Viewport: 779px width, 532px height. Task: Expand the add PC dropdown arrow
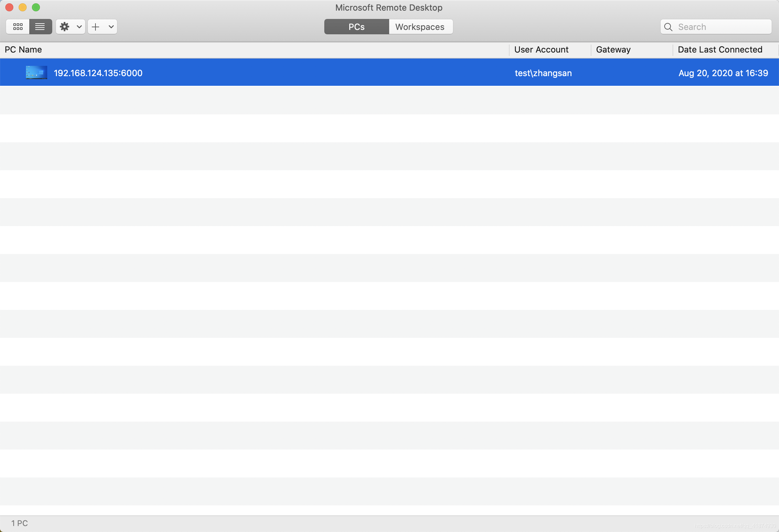111,27
